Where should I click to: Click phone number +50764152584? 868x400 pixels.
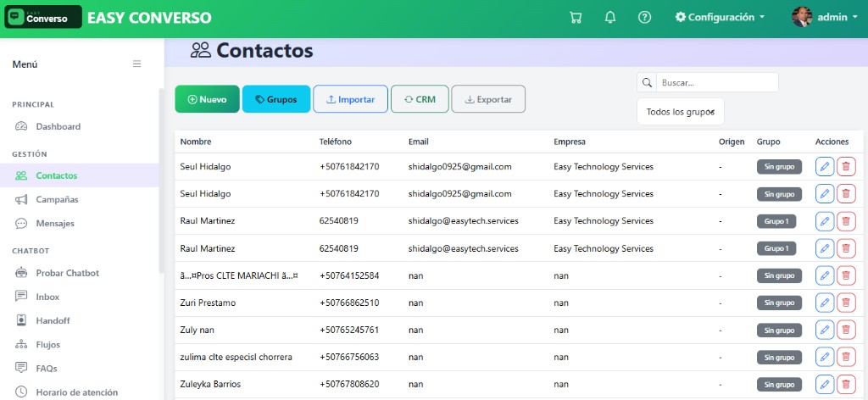[349, 275]
